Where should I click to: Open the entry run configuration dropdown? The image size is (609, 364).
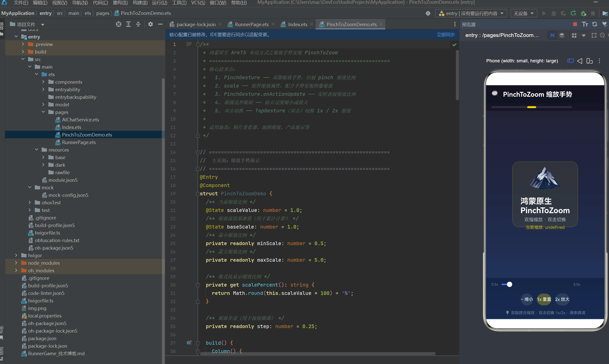[471, 13]
